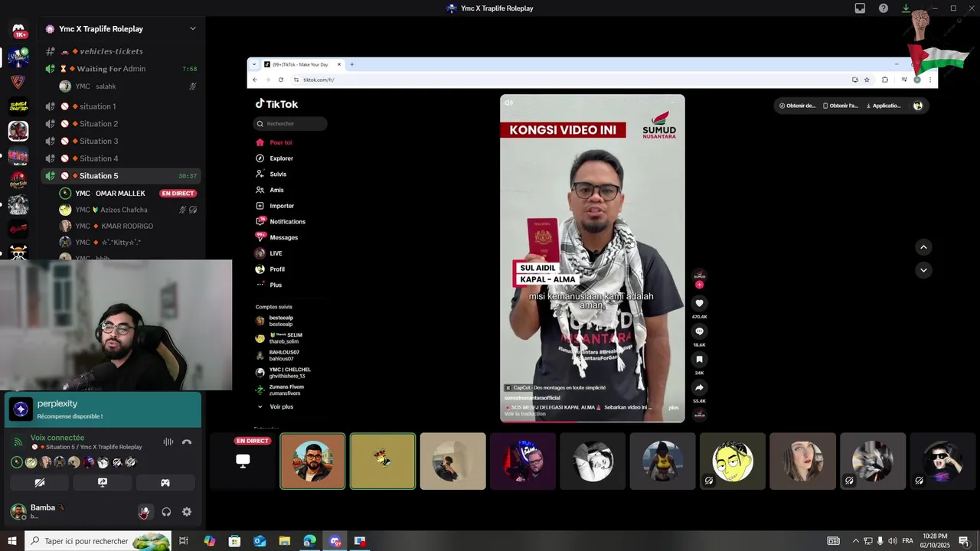The height and width of the screenshot is (551, 980).
Task: Open Discord help question mark icon
Action: [884, 8]
